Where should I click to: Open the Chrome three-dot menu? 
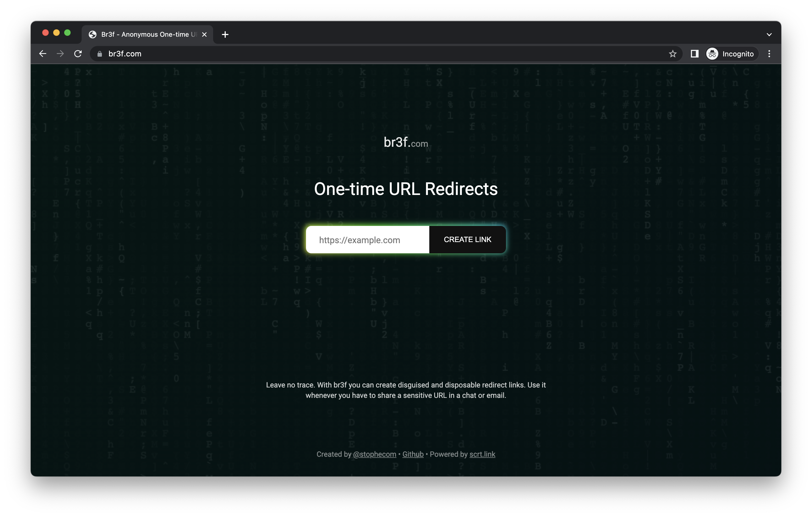[769, 54]
